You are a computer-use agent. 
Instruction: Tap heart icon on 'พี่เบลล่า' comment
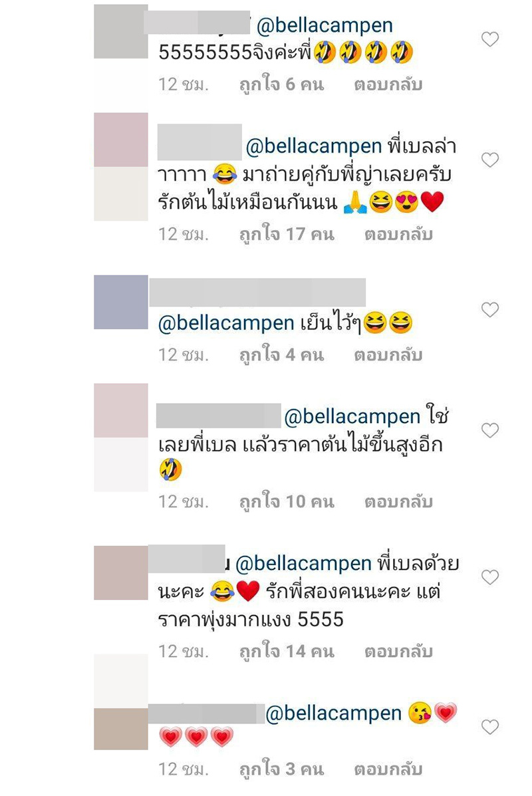coord(490,160)
